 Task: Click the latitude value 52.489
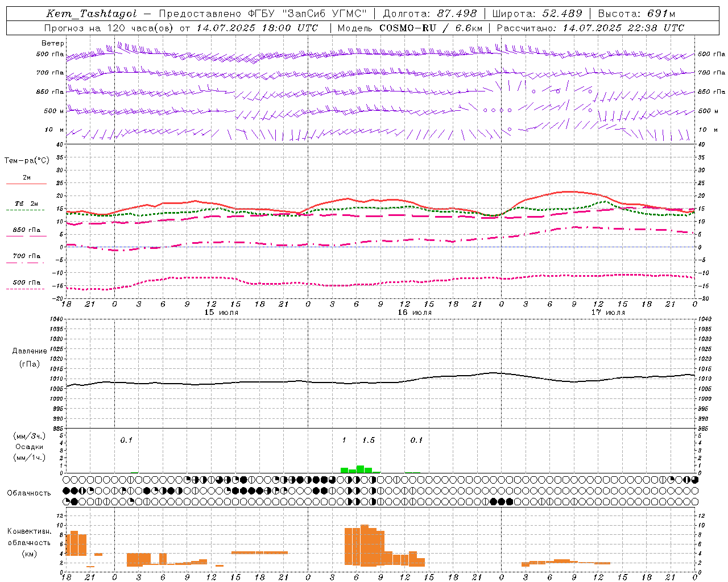pos(562,14)
